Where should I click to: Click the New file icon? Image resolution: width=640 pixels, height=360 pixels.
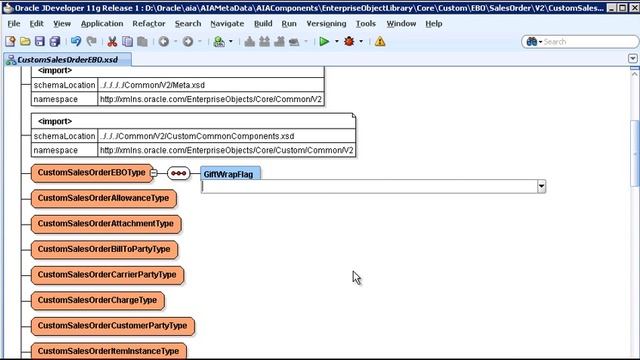(x=10, y=41)
